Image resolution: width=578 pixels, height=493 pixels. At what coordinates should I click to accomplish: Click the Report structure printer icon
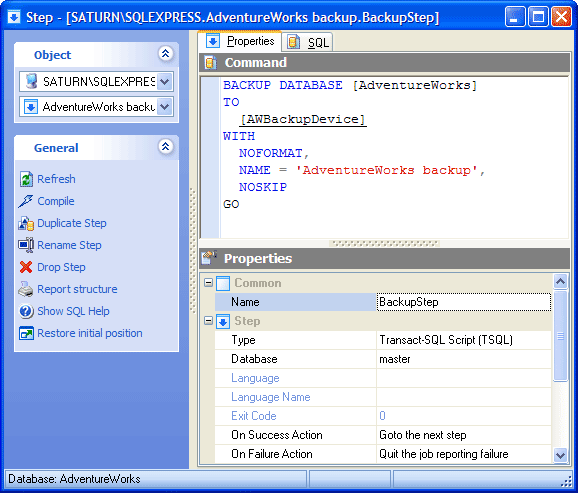[26, 289]
